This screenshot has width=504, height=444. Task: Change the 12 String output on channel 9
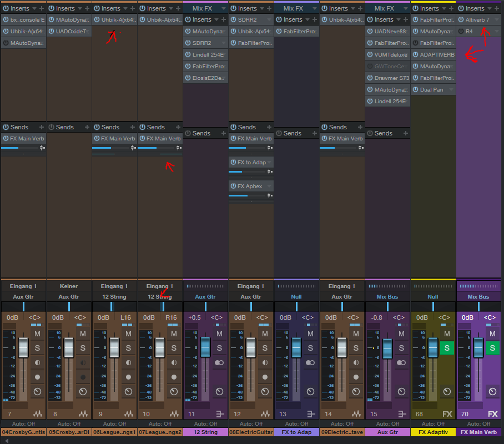pyautogui.click(x=114, y=297)
